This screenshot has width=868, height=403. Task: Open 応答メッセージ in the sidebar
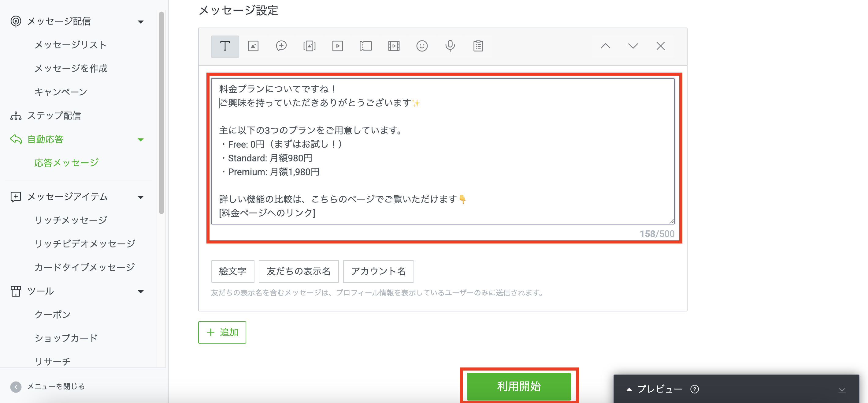click(66, 162)
